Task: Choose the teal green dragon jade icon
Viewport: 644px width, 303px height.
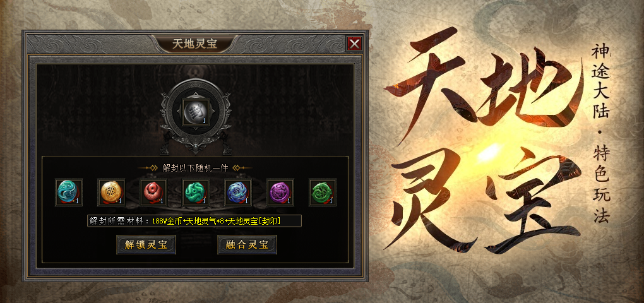Action: tap(196, 192)
